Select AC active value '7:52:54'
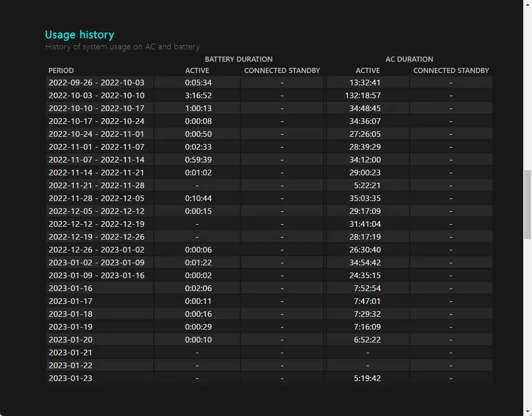Screen dimensions: 532x416 click(x=367, y=288)
